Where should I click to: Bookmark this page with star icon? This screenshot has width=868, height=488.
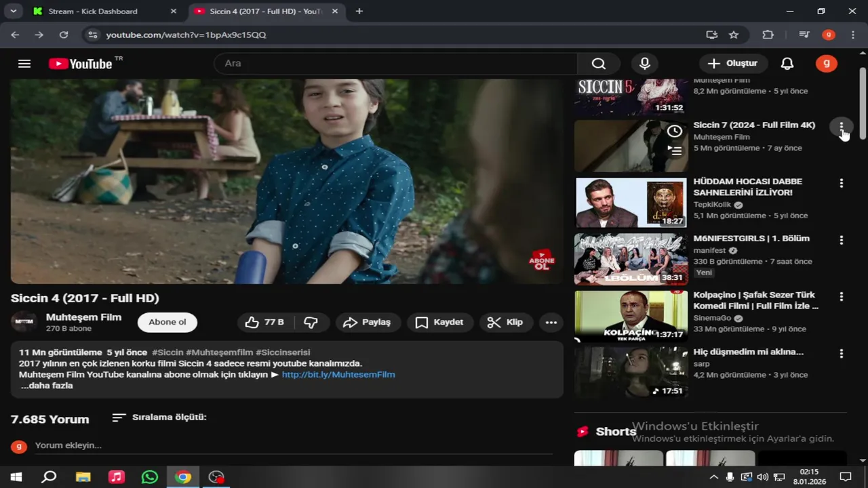(x=734, y=35)
